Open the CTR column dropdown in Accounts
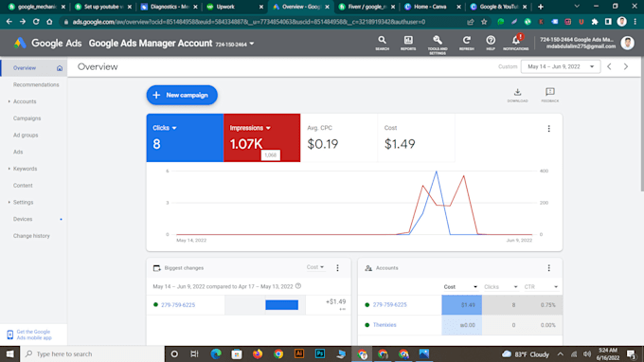644x362 pixels. click(541, 287)
